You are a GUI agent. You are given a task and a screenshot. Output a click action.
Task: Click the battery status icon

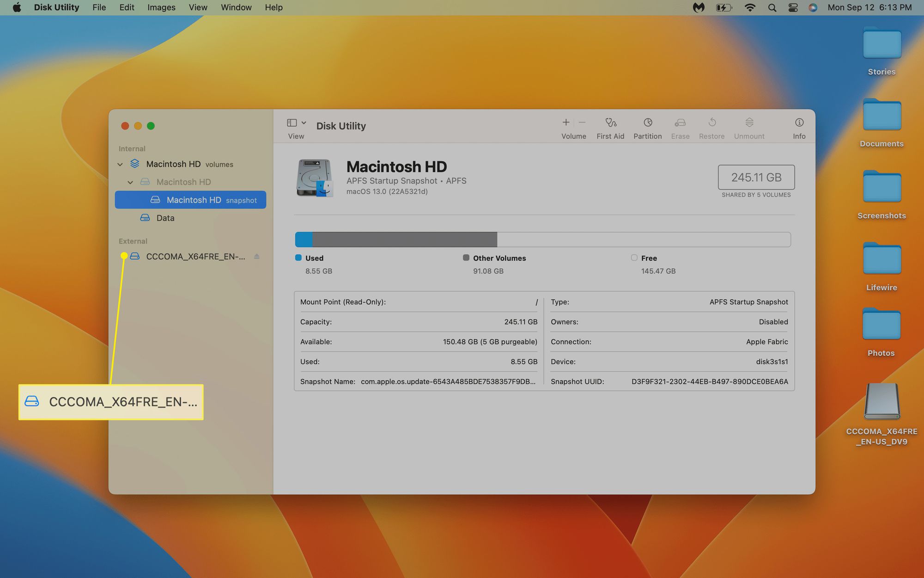coord(723,7)
